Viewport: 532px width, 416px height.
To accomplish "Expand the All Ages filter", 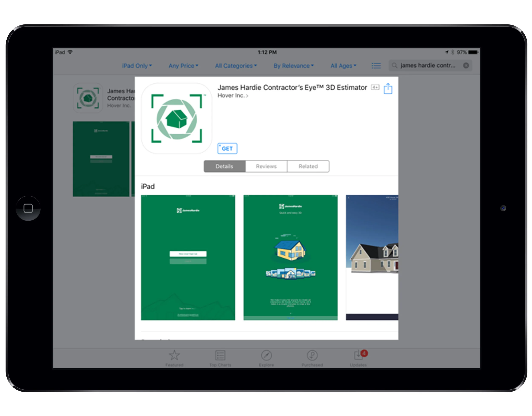I will click(343, 66).
